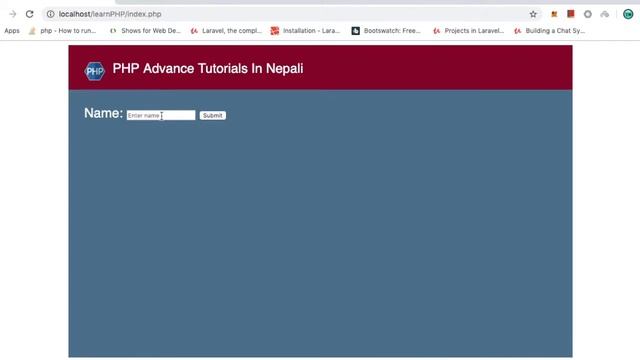Open the Apps bookmarks shortcut
Image resolution: width=640 pixels, height=360 pixels.
tap(12, 31)
